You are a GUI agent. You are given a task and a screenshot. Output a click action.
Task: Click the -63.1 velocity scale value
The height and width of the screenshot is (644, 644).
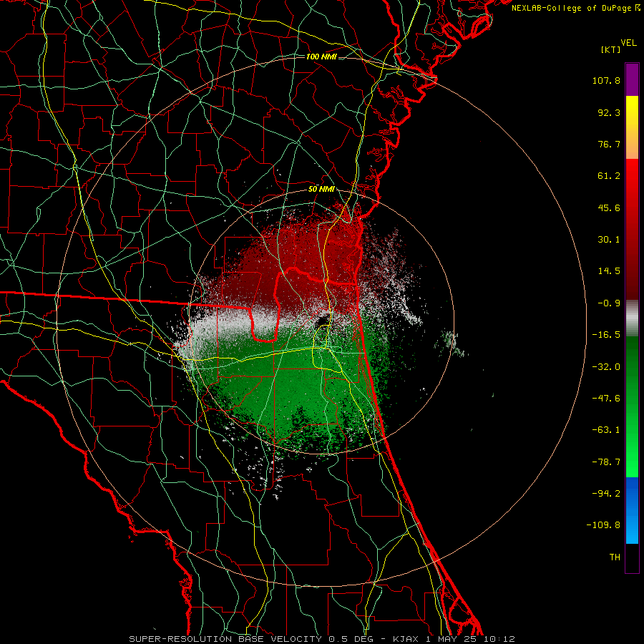point(606,430)
